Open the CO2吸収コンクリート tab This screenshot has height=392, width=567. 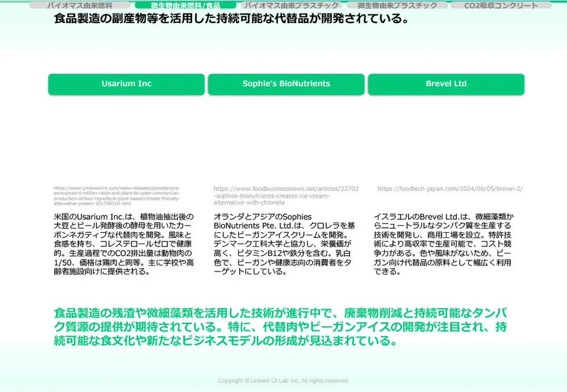click(x=501, y=6)
